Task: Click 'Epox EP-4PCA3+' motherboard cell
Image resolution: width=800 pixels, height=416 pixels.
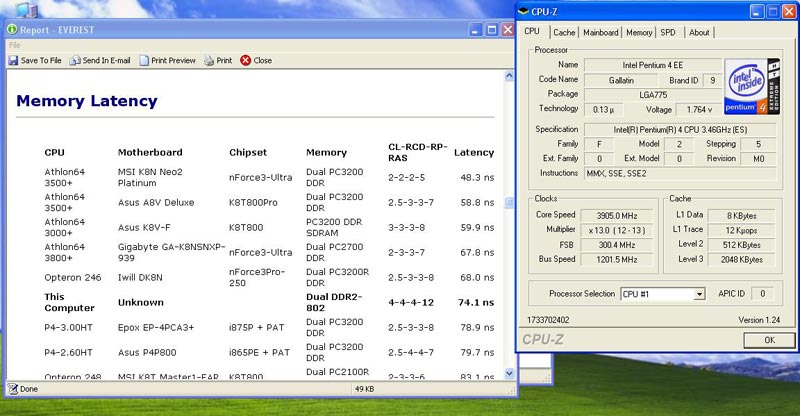Action: coord(156,328)
